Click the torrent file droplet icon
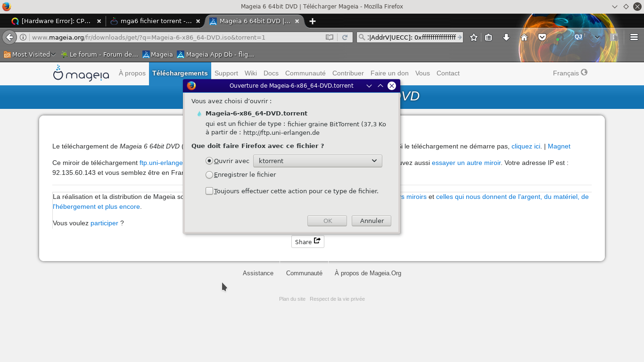 pyautogui.click(x=199, y=114)
